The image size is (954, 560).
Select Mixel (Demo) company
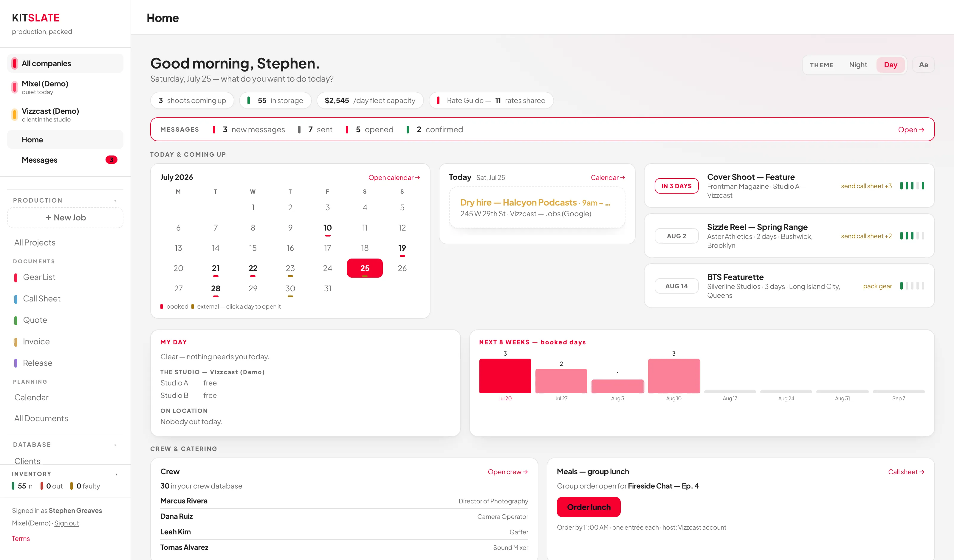[65, 87]
